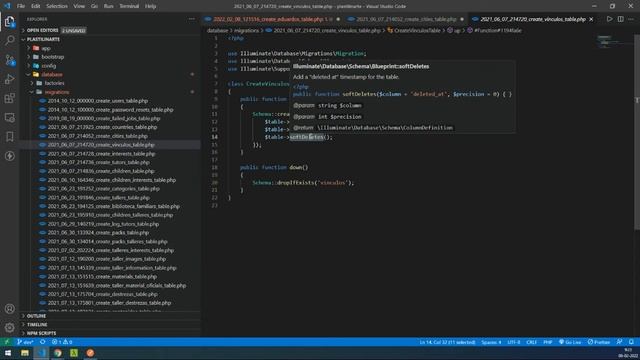Open Chrome from the taskbar

(x=58, y=353)
